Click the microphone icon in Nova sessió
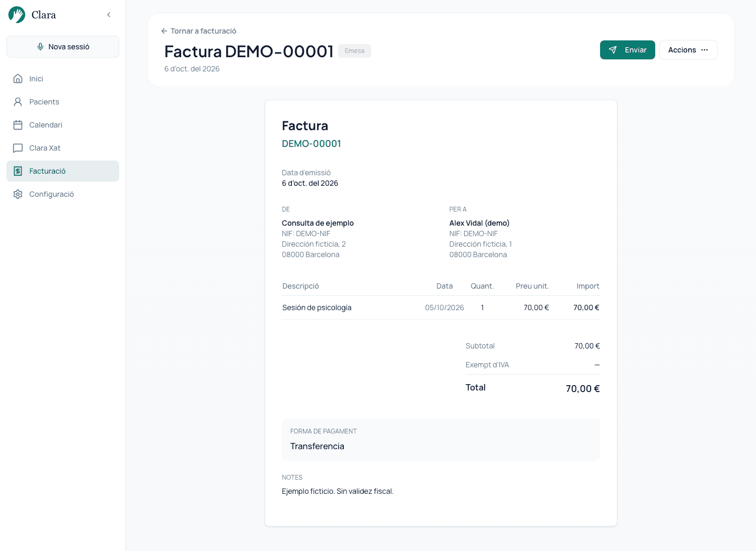756x551 pixels. coord(40,47)
